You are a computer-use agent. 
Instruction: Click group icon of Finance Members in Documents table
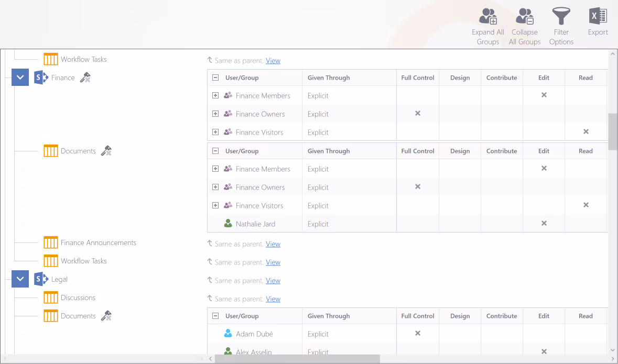tap(228, 169)
